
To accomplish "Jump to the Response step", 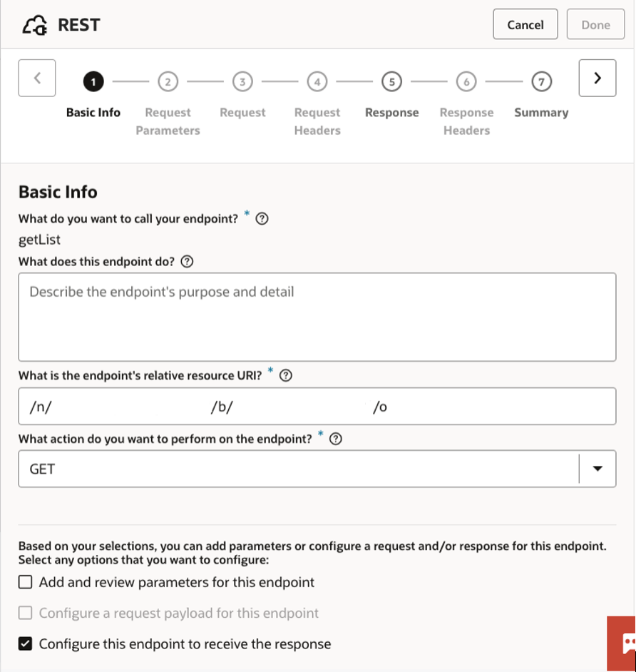I will (391, 82).
